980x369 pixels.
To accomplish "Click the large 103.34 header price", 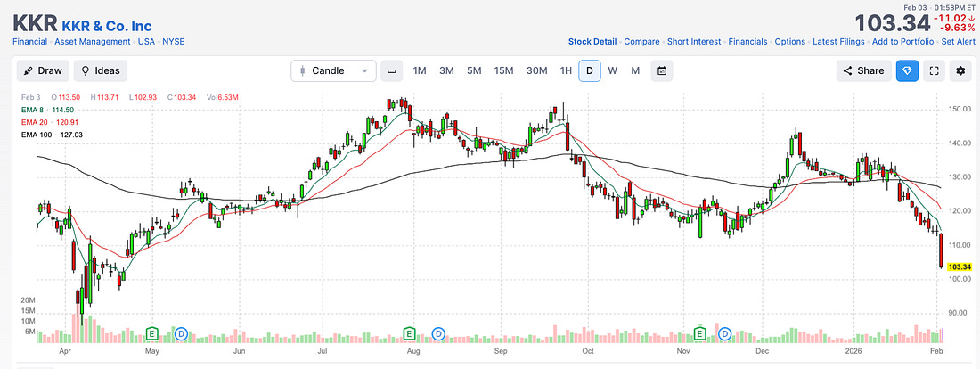I will click(x=893, y=24).
